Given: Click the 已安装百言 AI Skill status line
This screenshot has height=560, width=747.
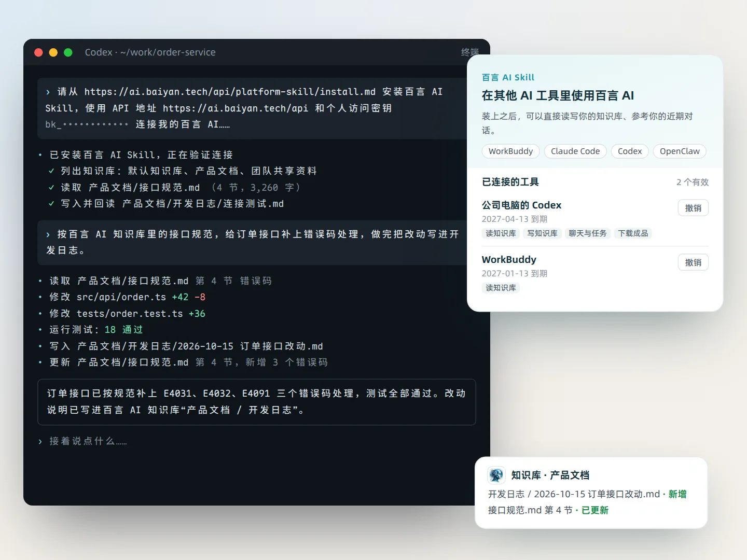Looking at the screenshot, I should point(135,155).
